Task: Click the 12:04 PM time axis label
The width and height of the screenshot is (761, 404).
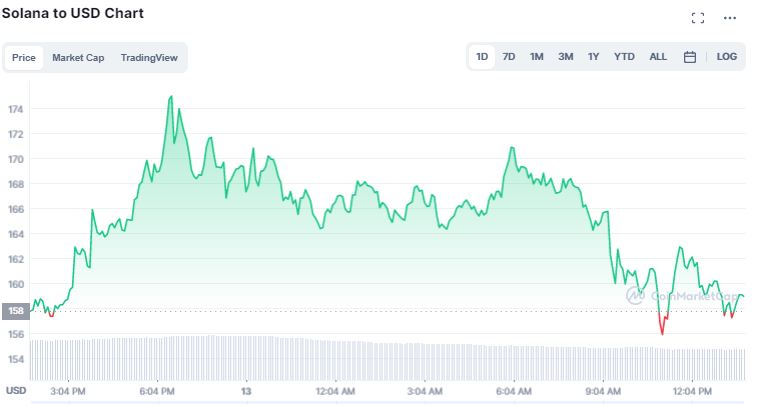Action: coord(692,391)
